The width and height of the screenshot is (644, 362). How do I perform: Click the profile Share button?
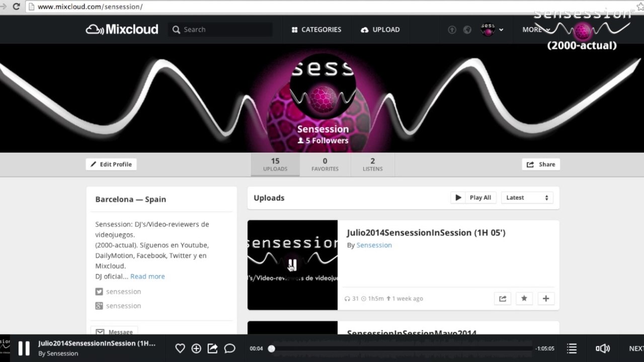(x=541, y=164)
